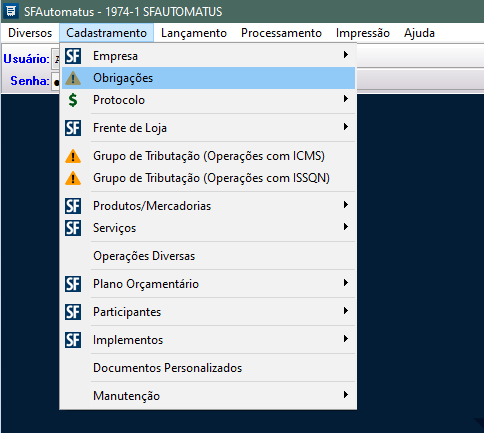Open the Impressão menu
This screenshot has width=484, height=433.
click(363, 33)
